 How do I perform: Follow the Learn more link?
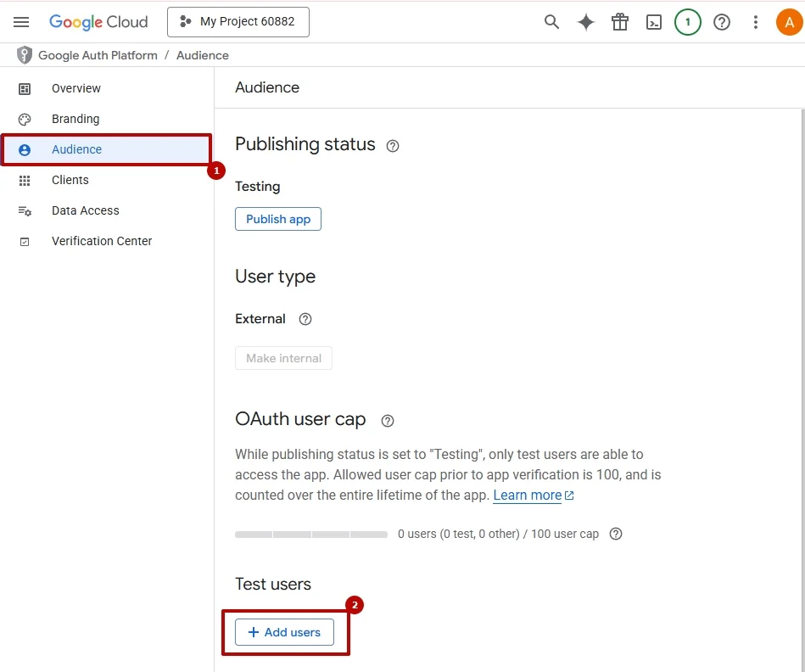(x=528, y=496)
